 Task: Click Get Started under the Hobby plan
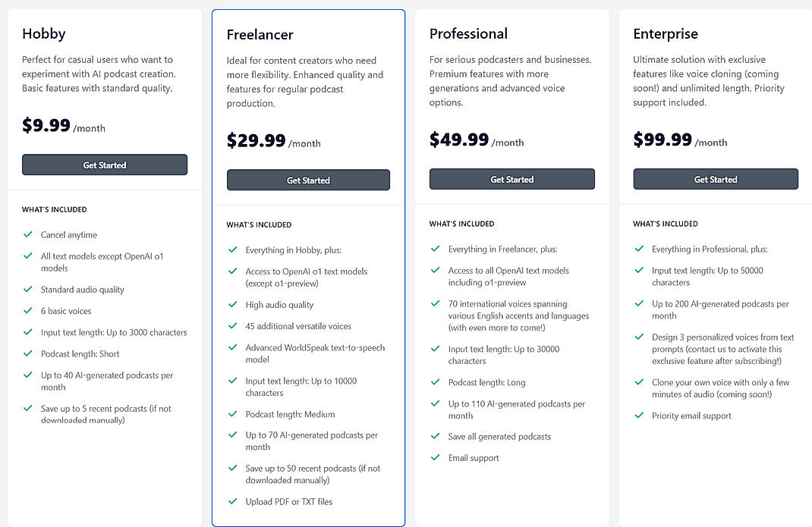(104, 165)
